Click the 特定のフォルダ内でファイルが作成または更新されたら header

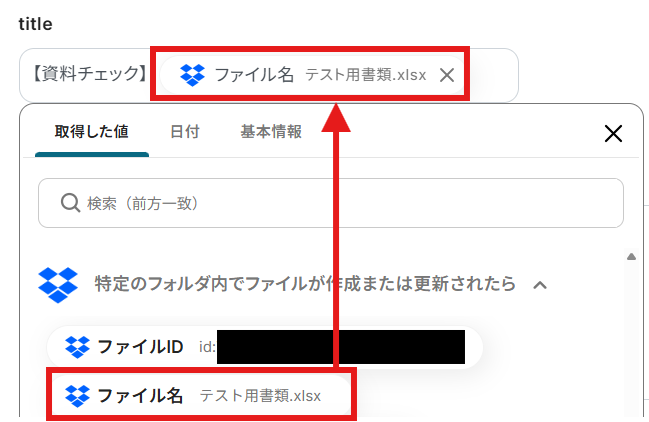coord(305,285)
